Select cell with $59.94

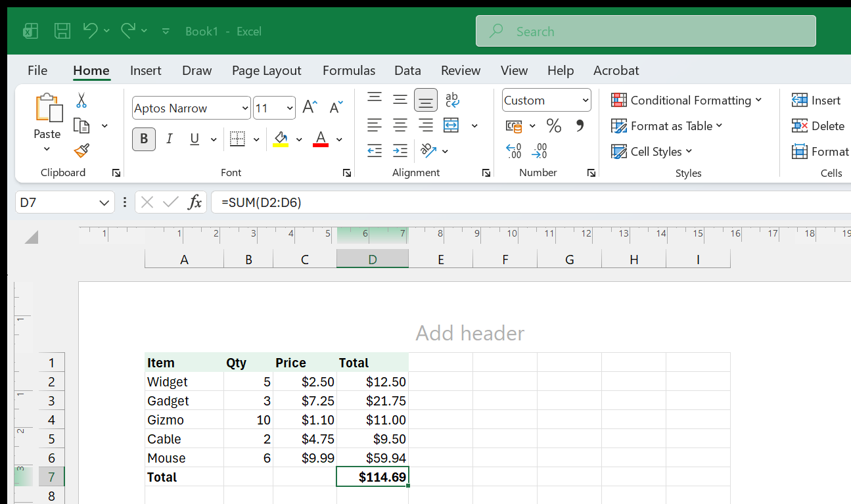(373, 458)
